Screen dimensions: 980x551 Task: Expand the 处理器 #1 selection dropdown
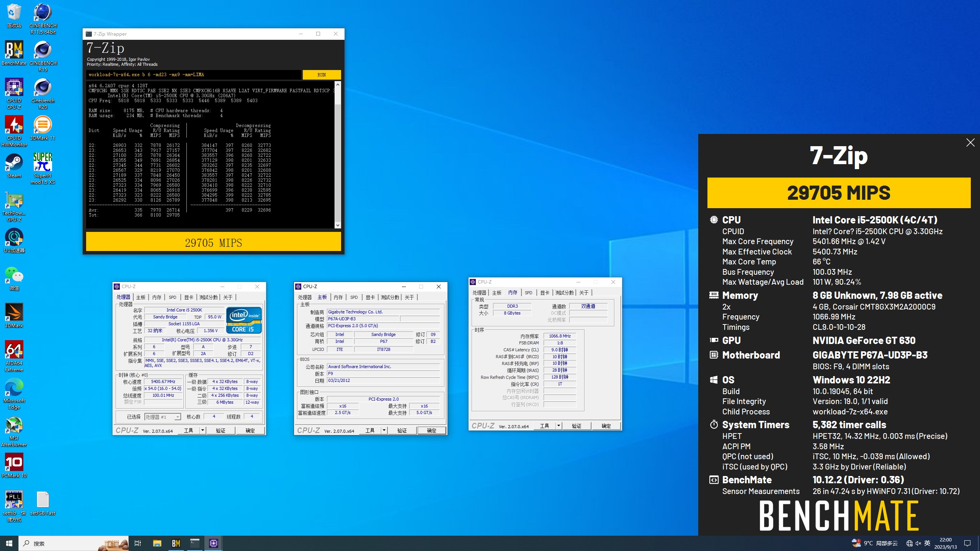point(178,417)
